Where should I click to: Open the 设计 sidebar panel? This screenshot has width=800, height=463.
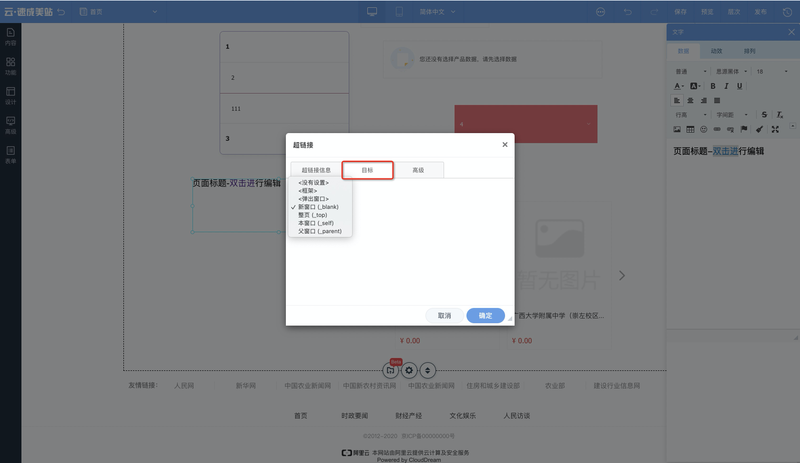point(10,95)
